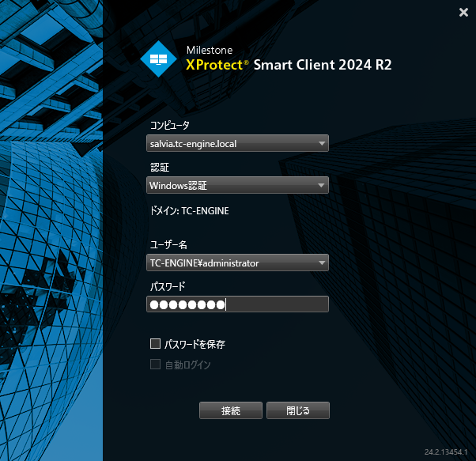Image resolution: width=476 pixels, height=461 pixels.
Task: Select the salvia.tc-engine.local computer field
Action: (237, 143)
